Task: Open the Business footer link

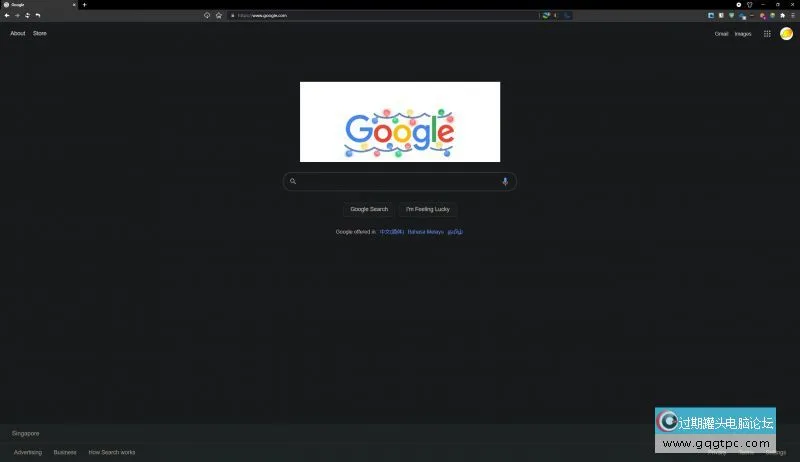Action: [x=65, y=452]
